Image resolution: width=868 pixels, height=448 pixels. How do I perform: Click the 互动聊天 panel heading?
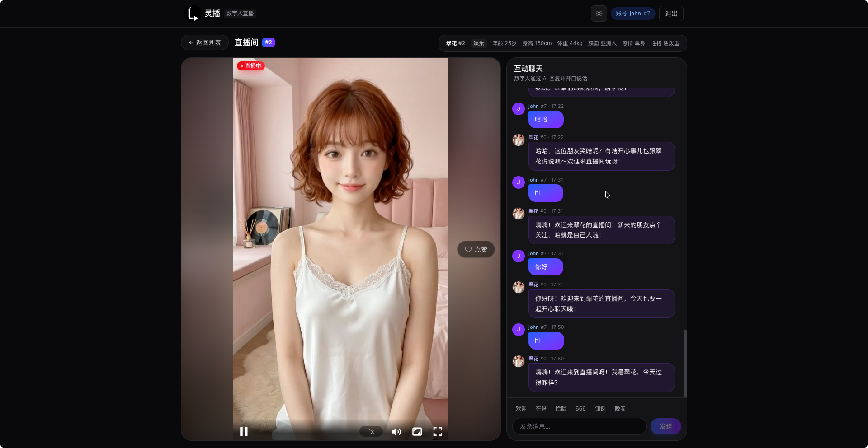click(528, 69)
